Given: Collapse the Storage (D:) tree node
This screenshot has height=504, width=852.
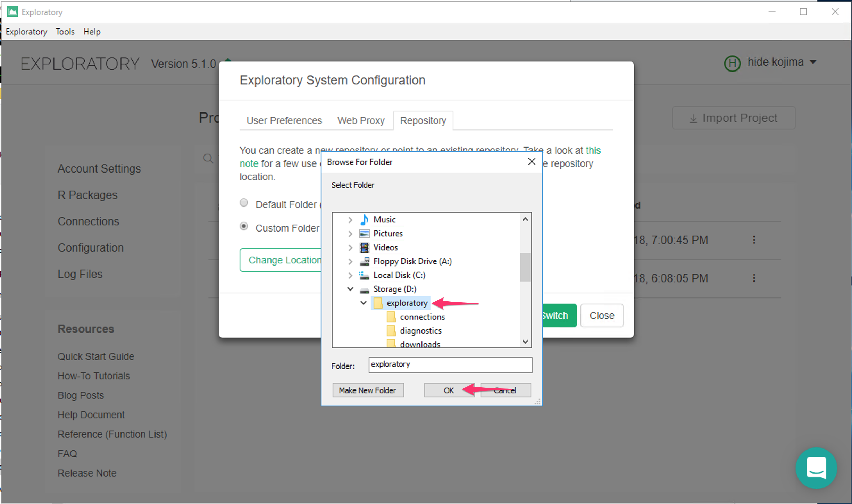Looking at the screenshot, I should [x=350, y=289].
